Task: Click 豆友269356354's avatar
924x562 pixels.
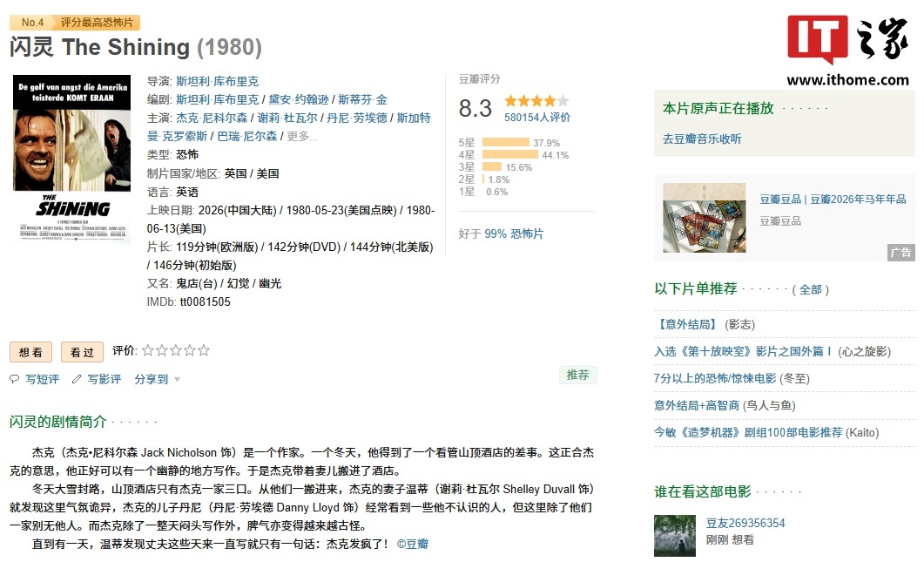Action: pos(674,536)
